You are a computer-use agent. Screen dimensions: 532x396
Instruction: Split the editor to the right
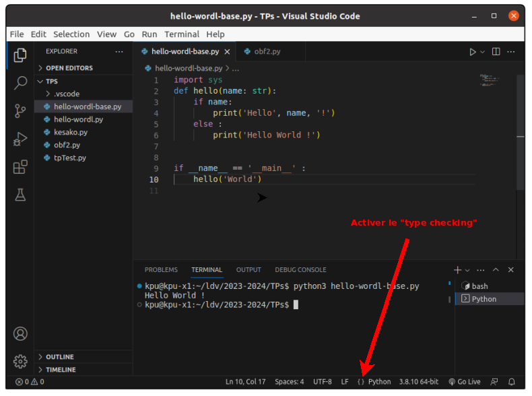(x=496, y=52)
